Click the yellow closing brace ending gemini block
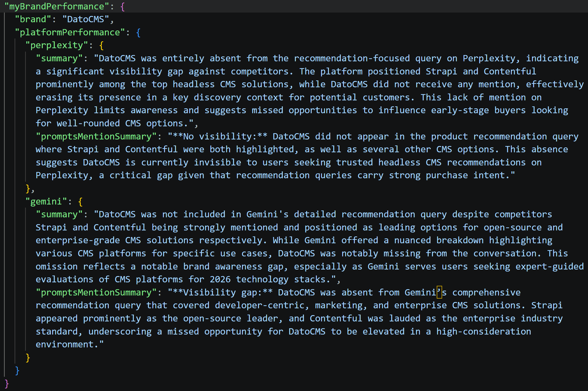 [x=28, y=357]
